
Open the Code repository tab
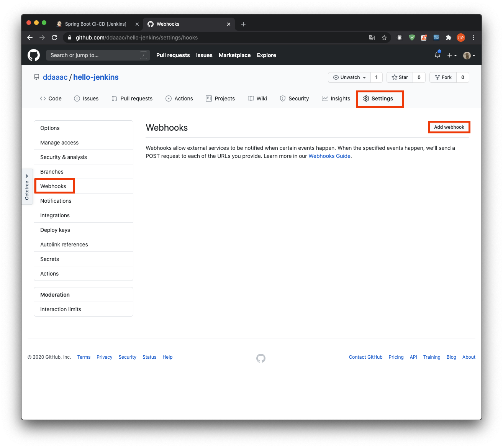tap(51, 98)
